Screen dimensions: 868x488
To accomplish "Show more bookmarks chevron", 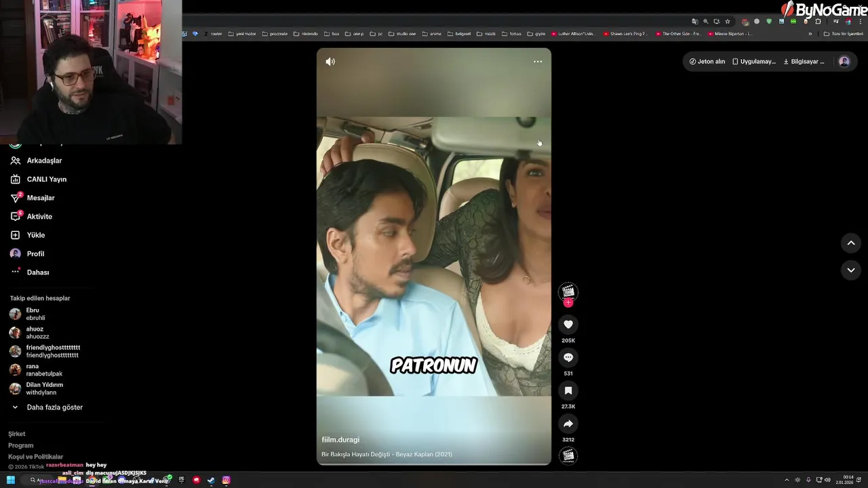I will [810, 34].
